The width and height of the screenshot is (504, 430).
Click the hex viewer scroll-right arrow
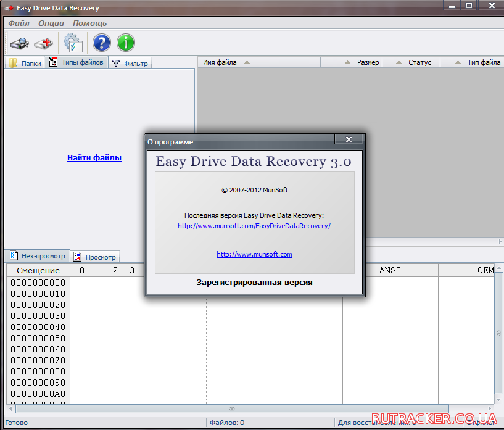pos(490,409)
